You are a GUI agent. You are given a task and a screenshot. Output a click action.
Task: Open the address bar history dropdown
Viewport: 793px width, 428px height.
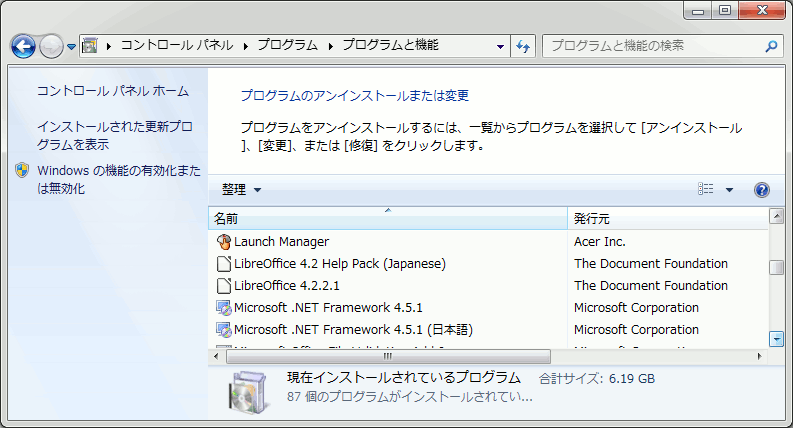(x=501, y=46)
